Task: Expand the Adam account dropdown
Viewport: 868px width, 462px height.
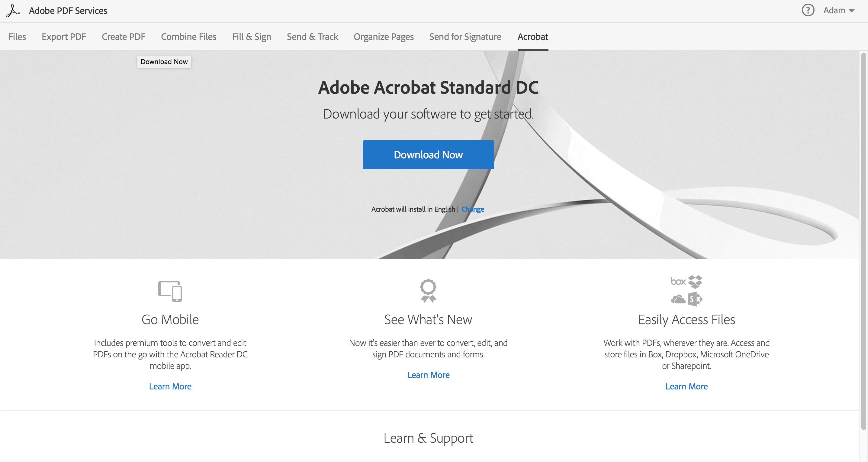Action: [x=839, y=11]
